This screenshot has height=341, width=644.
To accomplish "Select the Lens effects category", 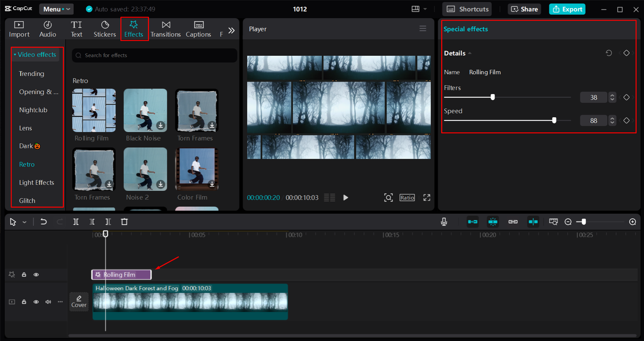I will (26, 128).
